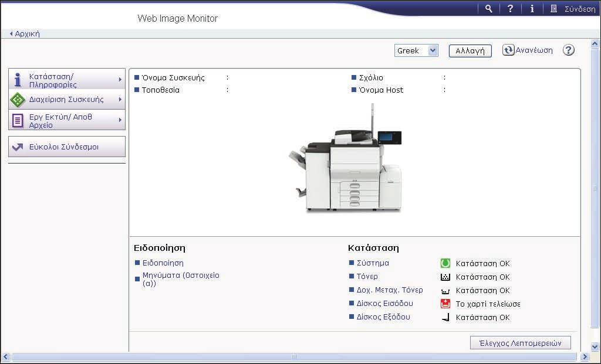601x364 pixels.
Task: Click the red paper-out input tray icon
Action: pyautogui.click(x=445, y=304)
